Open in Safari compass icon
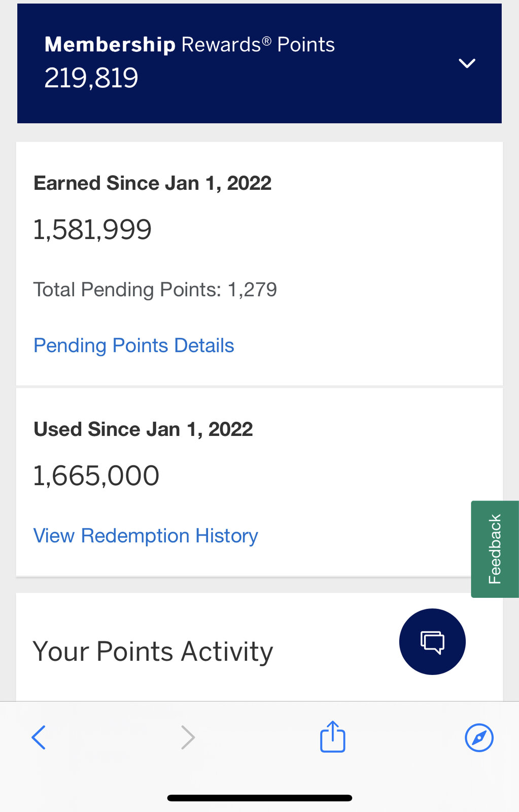This screenshot has width=519, height=812. click(479, 737)
